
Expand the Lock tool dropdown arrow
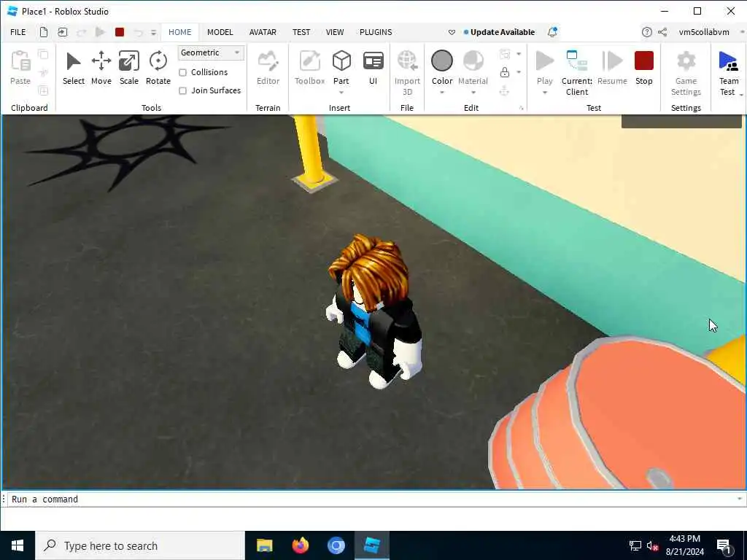(x=519, y=72)
